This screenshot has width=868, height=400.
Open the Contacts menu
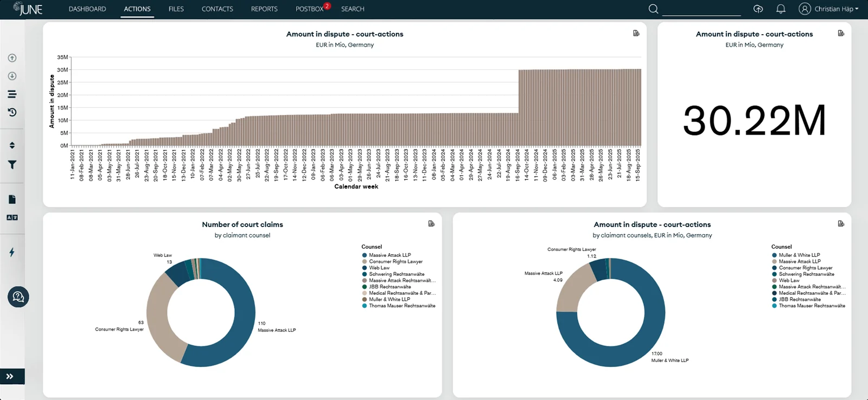point(218,9)
